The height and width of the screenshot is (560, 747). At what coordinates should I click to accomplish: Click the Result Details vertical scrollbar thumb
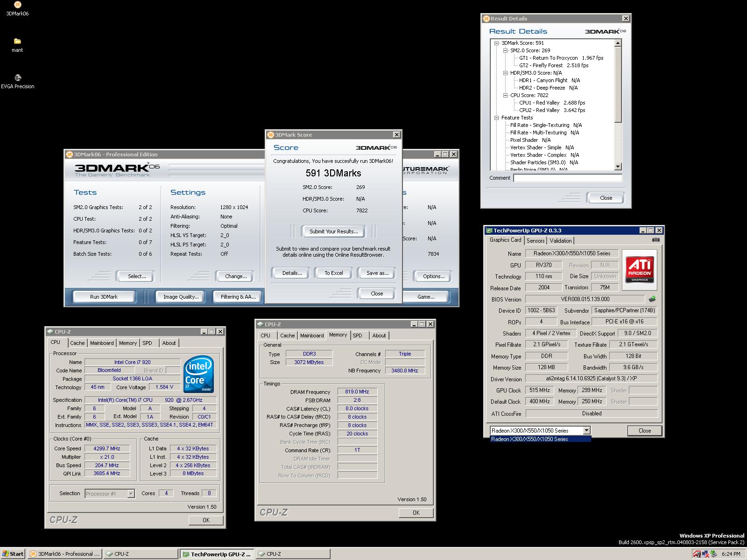click(x=618, y=84)
